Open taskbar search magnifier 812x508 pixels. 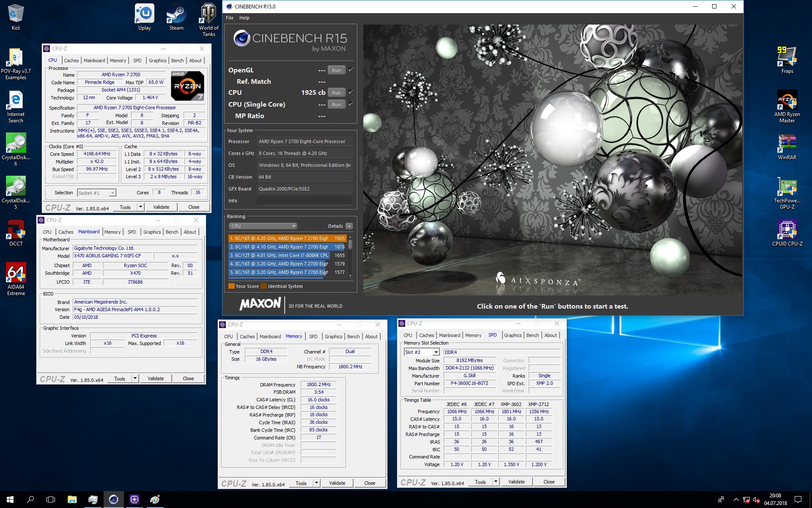pos(30,500)
